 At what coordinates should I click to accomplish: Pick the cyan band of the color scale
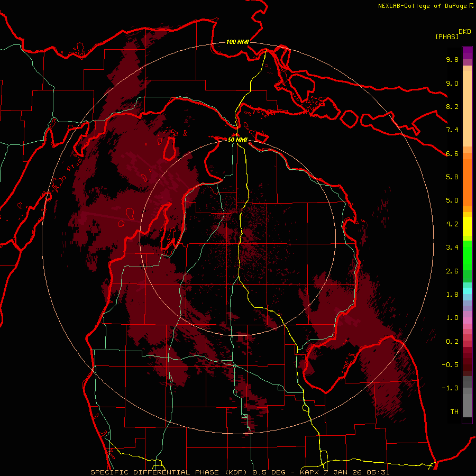(x=467, y=291)
